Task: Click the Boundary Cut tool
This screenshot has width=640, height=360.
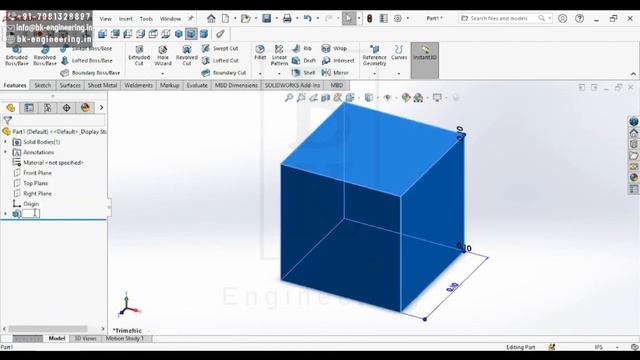Action: click(x=224, y=73)
